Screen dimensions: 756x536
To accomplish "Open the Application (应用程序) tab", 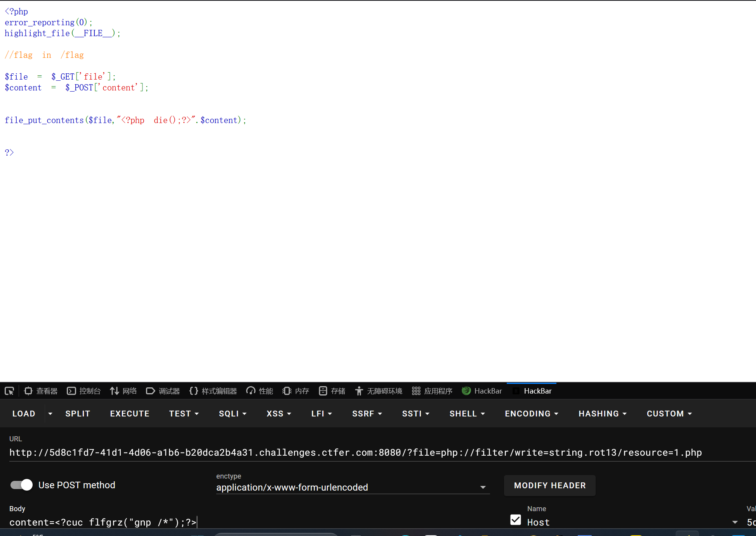I will [433, 391].
